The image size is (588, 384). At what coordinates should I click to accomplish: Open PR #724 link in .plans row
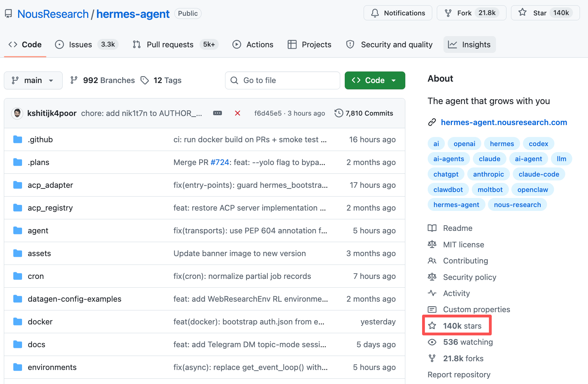tap(220, 162)
